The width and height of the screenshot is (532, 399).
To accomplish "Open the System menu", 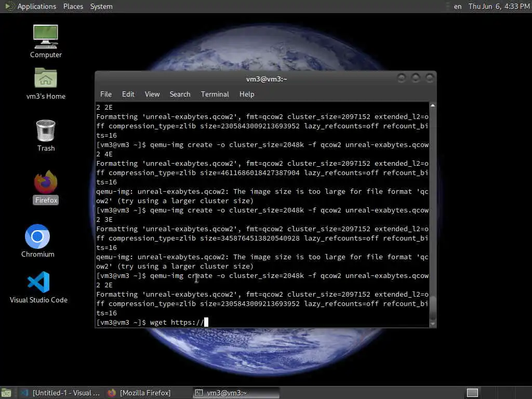I will coord(101,6).
